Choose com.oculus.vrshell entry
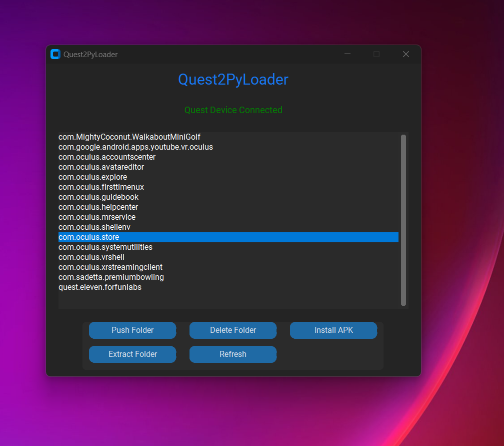The width and height of the screenshot is (504, 446). pyautogui.click(x=228, y=257)
